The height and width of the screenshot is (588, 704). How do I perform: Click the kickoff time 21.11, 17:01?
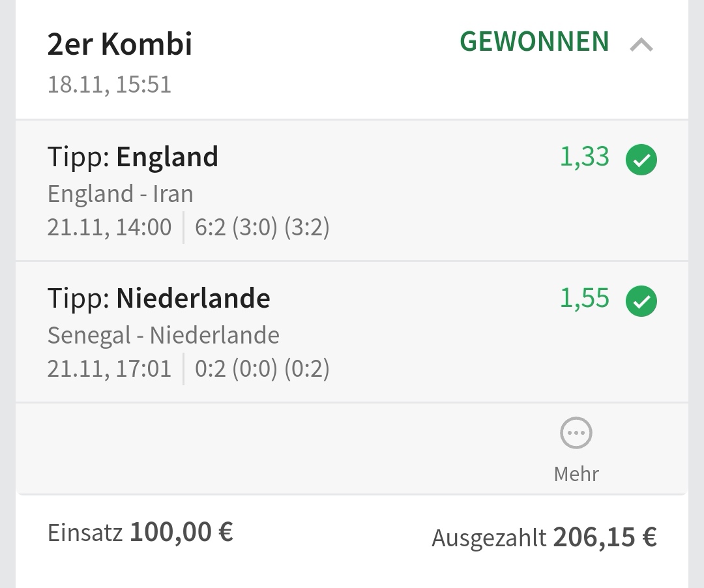pyautogui.click(x=110, y=369)
